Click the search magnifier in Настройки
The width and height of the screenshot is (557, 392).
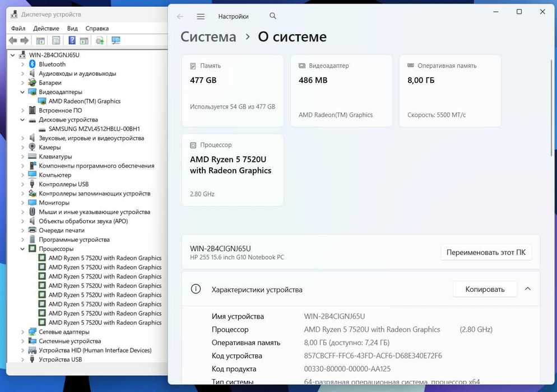(x=273, y=16)
